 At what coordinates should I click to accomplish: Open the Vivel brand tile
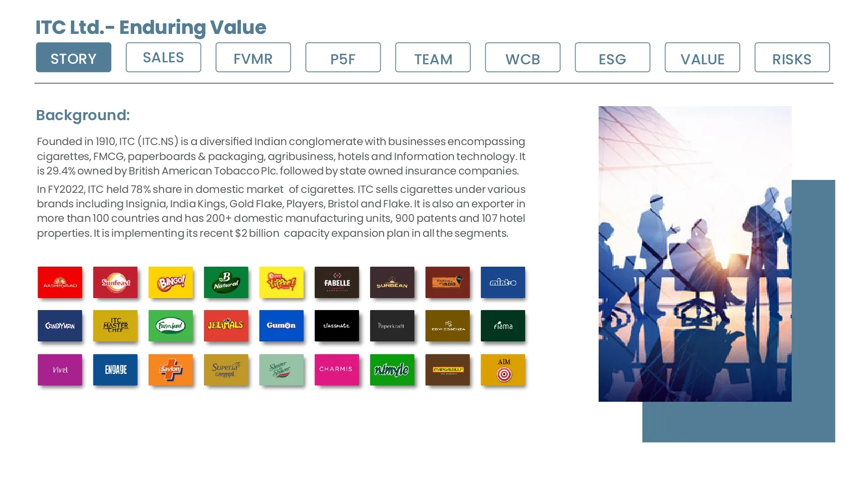(60, 370)
